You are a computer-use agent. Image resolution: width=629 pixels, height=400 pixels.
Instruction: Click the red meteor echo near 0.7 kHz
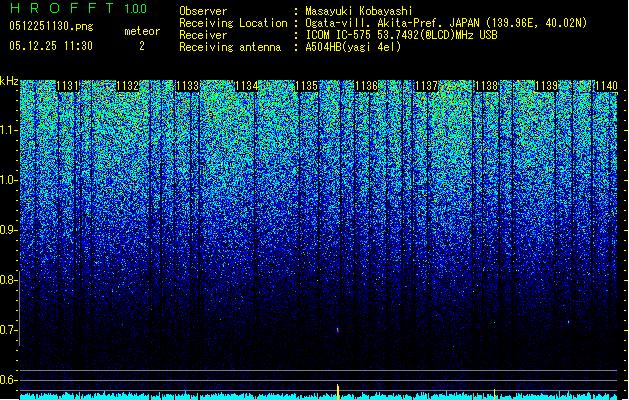(338, 330)
